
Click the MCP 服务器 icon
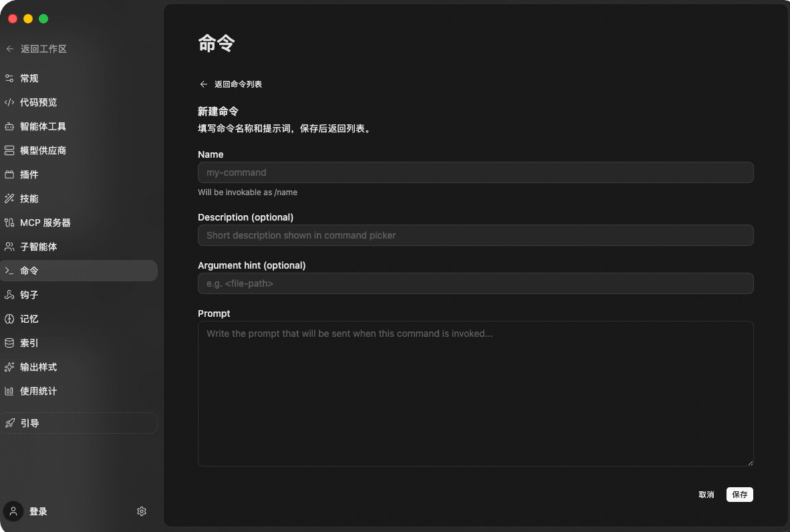(x=9, y=223)
